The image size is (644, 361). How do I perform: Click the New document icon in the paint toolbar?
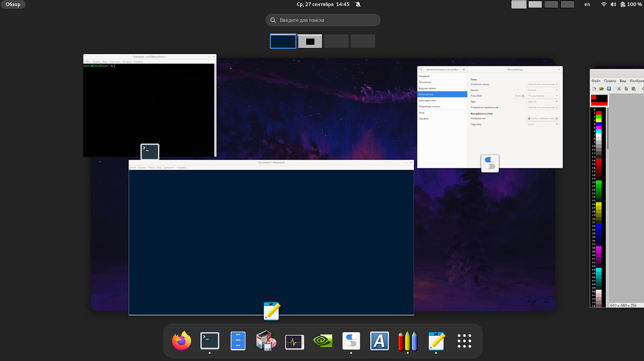pos(595,89)
